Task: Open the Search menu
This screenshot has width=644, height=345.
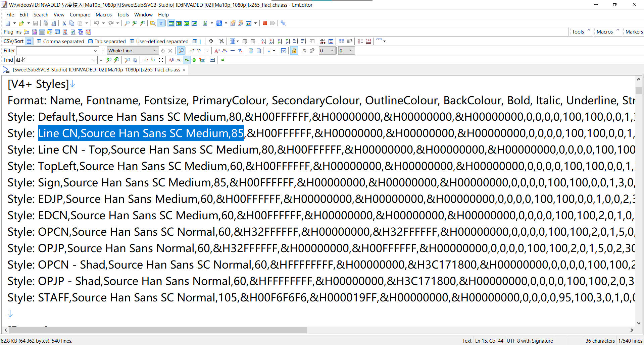Action: pyautogui.click(x=41, y=14)
